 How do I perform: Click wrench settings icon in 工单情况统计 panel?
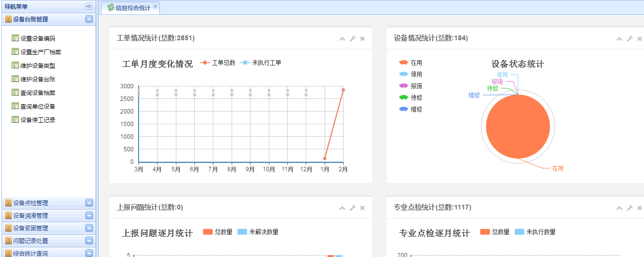(352, 39)
